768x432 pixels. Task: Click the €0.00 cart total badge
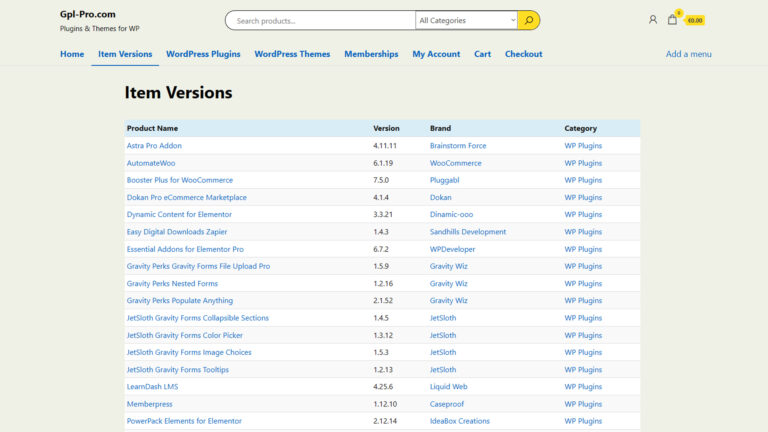(x=694, y=20)
